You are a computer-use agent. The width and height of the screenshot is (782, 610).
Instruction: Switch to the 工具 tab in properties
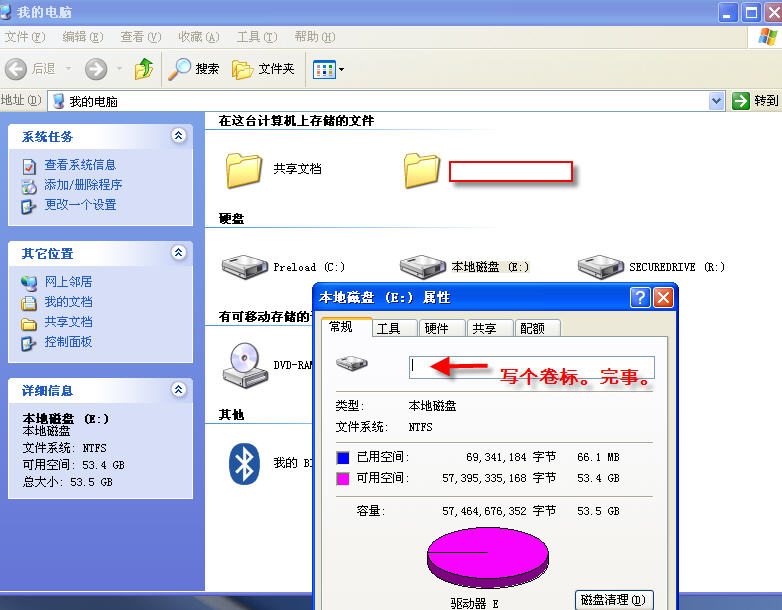click(x=394, y=328)
